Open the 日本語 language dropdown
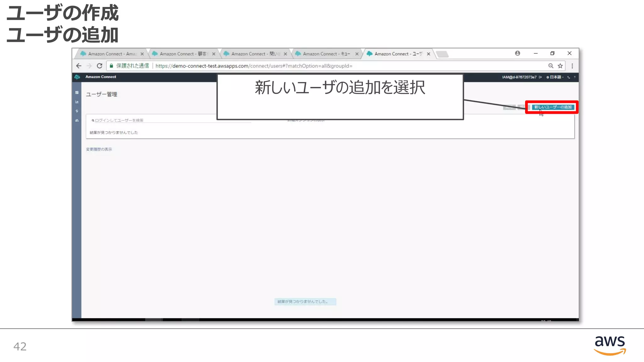The height and width of the screenshot is (362, 644). pyautogui.click(x=555, y=77)
